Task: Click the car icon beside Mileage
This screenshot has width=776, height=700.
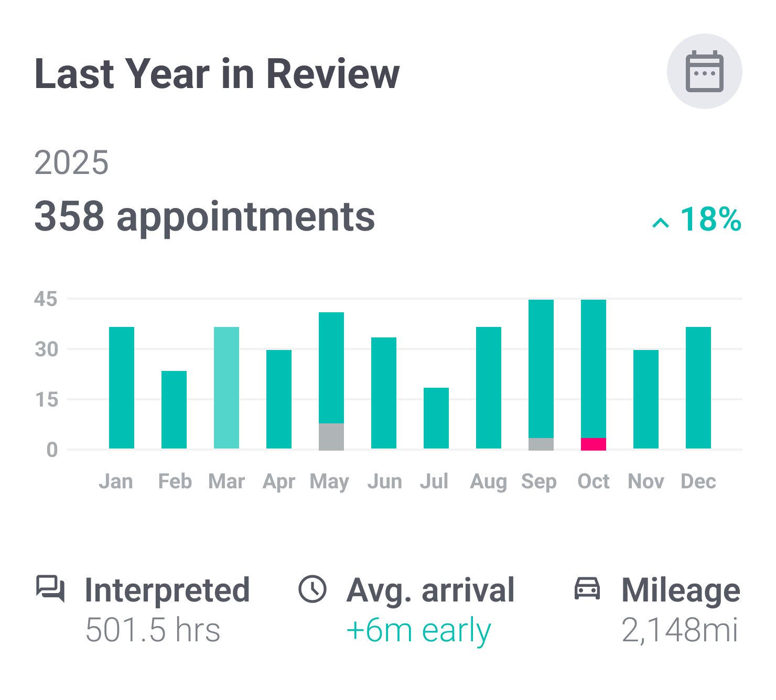Action: (x=587, y=589)
